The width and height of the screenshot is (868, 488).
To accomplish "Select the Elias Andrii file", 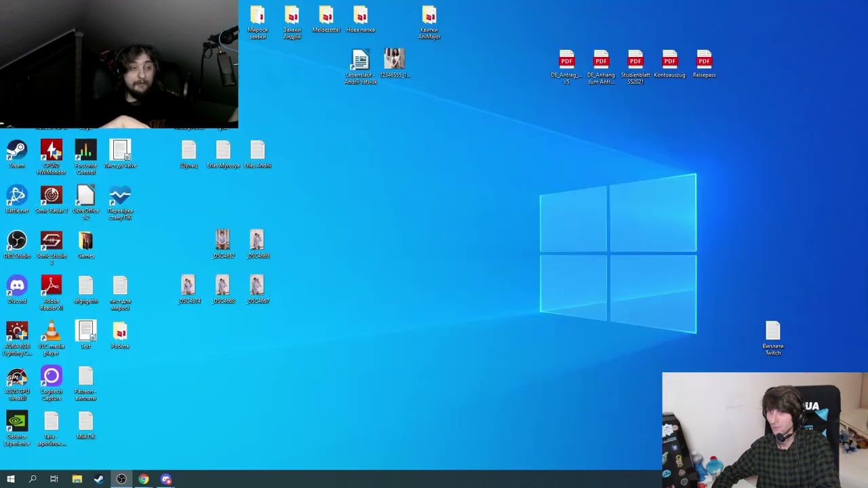I will (x=258, y=154).
